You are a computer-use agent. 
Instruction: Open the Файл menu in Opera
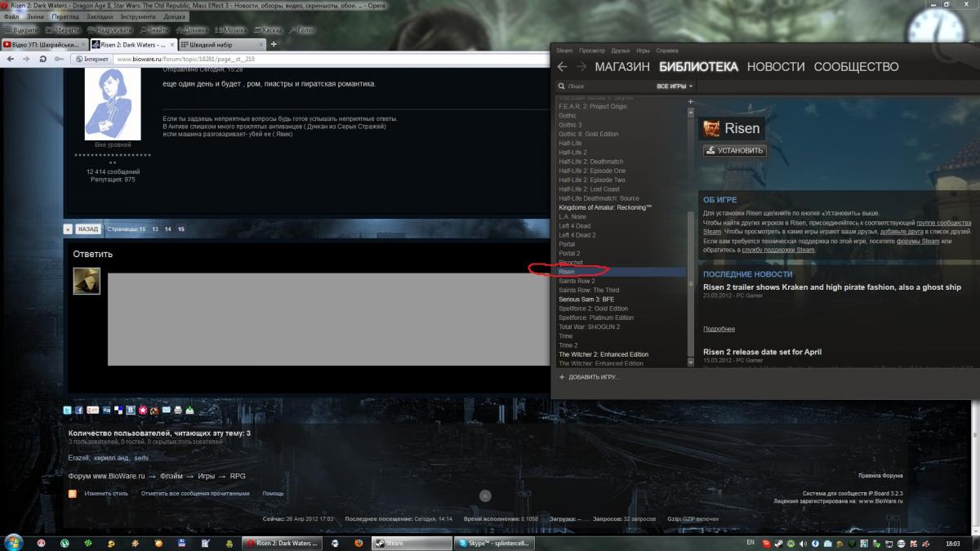[11, 16]
